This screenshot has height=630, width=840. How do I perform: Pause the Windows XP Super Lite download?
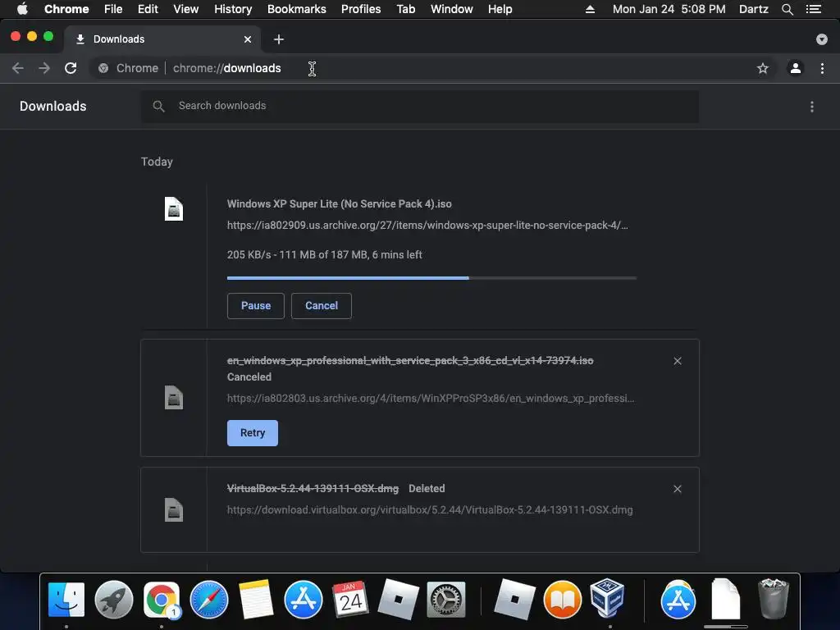[256, 306]
